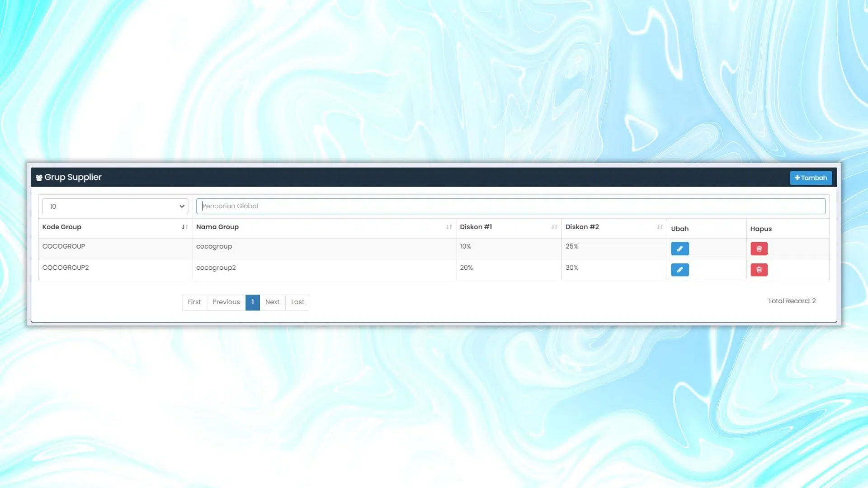
Task: Sort by the Kode Group column
Action: 115,227
